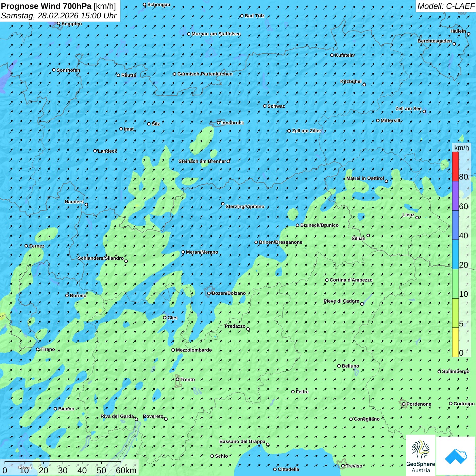Click the Pieve di Cadore label
The height and width of the screenshot is (476, 476).
[x=341, y=301]
